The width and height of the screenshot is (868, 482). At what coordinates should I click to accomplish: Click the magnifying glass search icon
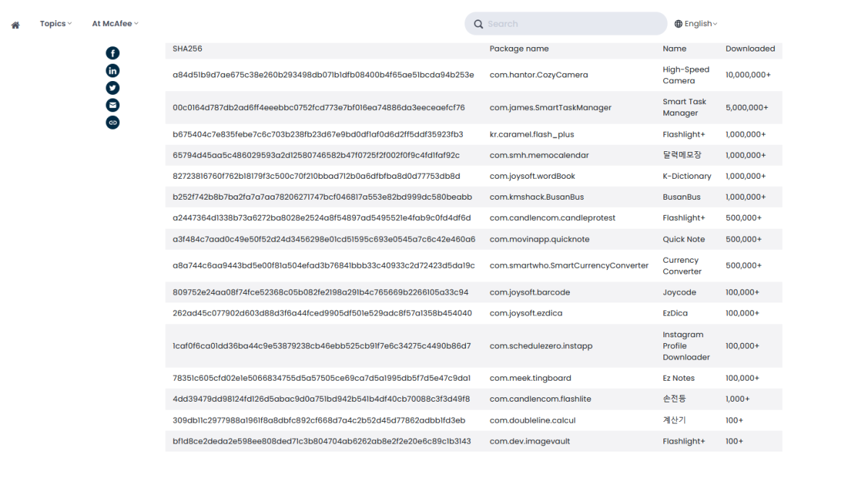click(478, 24)
